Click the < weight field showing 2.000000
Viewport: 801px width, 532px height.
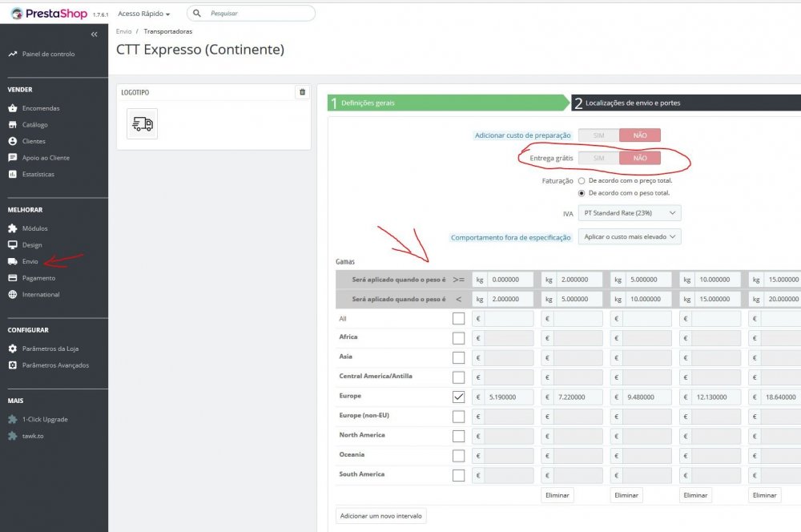510,299
